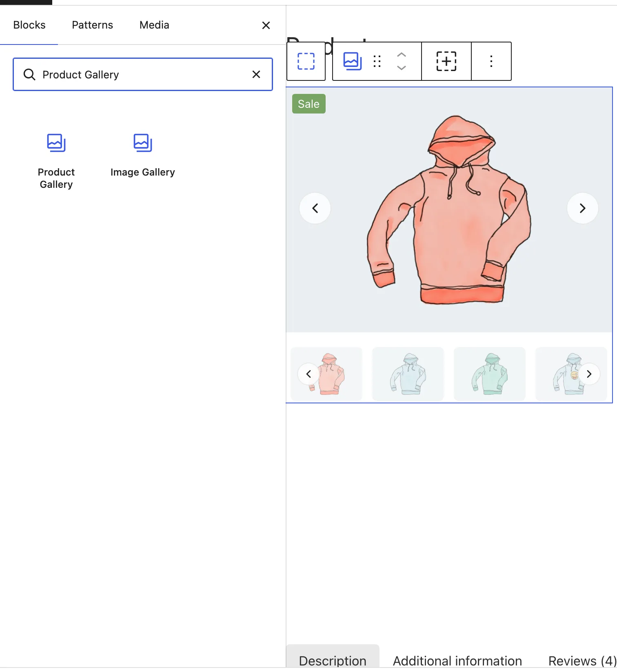The height and width of the screenshot is (672, 617).
Task: Insert the Product Gallery block
Action: tap(56, 161)
